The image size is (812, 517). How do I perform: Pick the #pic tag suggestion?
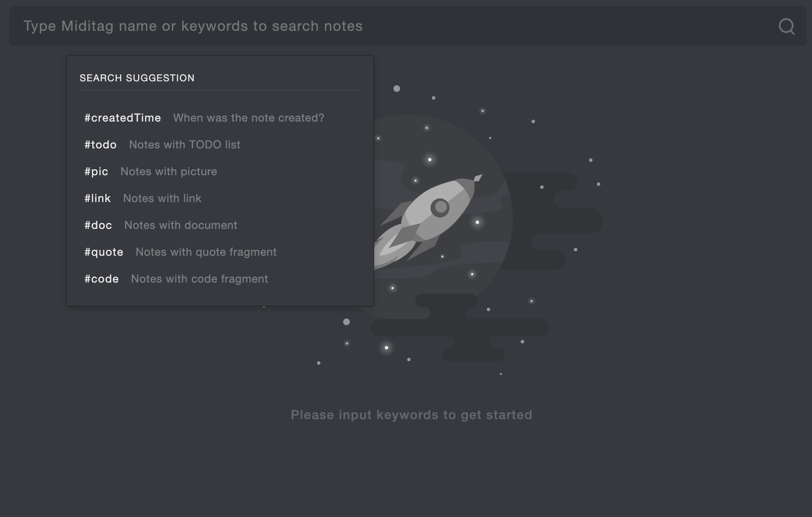click(x=96, y=171)
